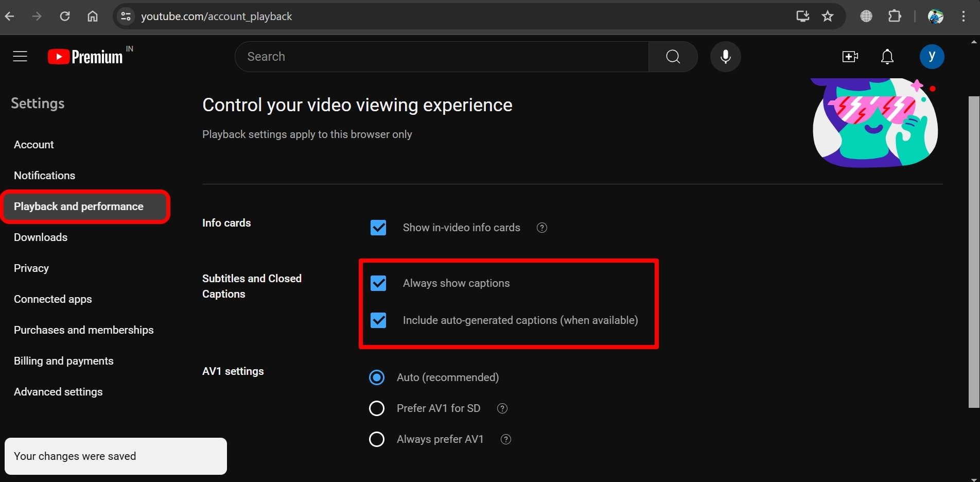Click help icon beside Prefer AV1 for SD
Screen dimensions: 980x482
[502, 408]
